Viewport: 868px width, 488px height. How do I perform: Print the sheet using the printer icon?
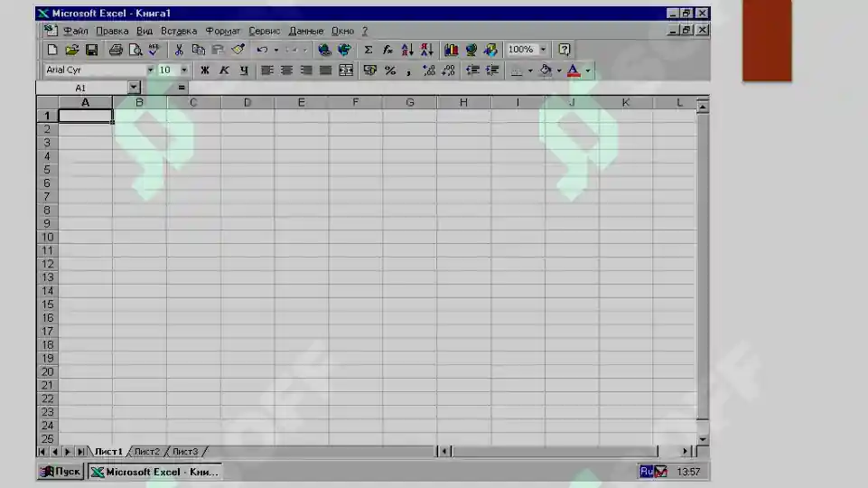coord(116,50)
